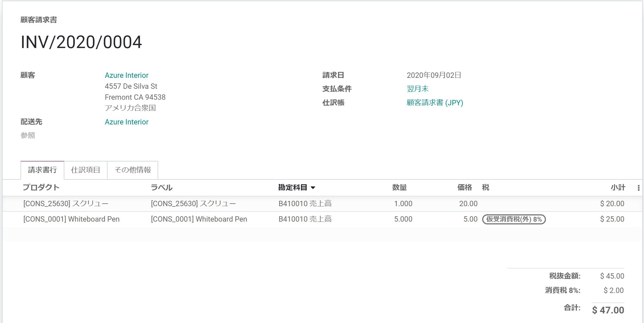Open the 配送先 Azure Interior link
The height and width of the screenshot is (323, 644).
(126, 122)
